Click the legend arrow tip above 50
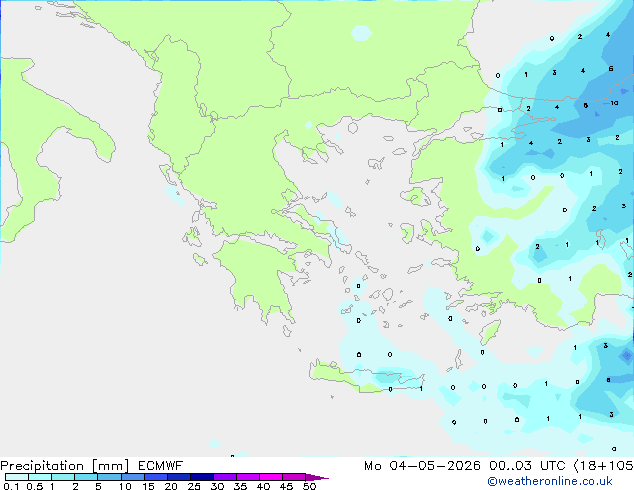 [x=317, y=477]
